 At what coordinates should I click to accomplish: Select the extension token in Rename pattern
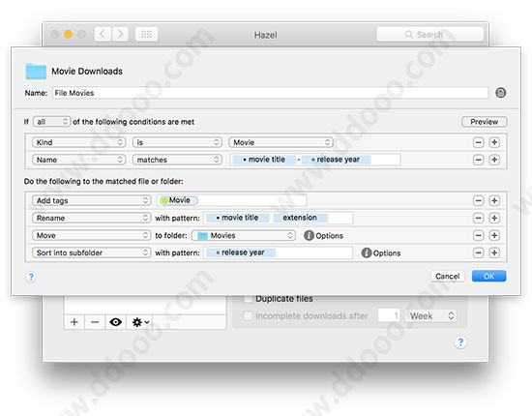pyautogui.click(x=300, y=218)
